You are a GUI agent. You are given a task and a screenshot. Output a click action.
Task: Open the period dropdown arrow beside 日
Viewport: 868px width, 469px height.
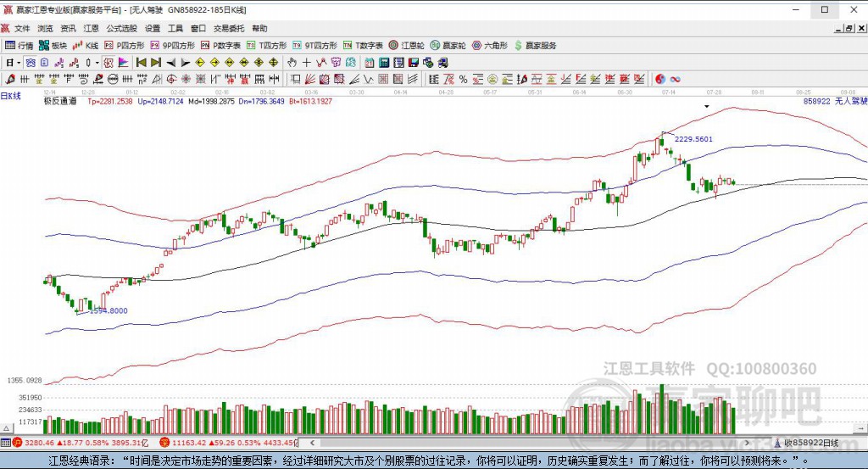[x=19, y=63]
